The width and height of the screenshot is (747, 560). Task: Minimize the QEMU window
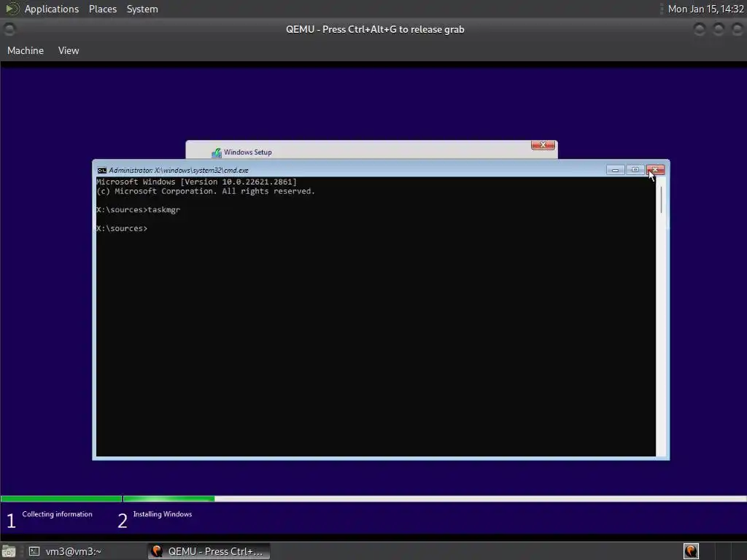tap(700, 29)
